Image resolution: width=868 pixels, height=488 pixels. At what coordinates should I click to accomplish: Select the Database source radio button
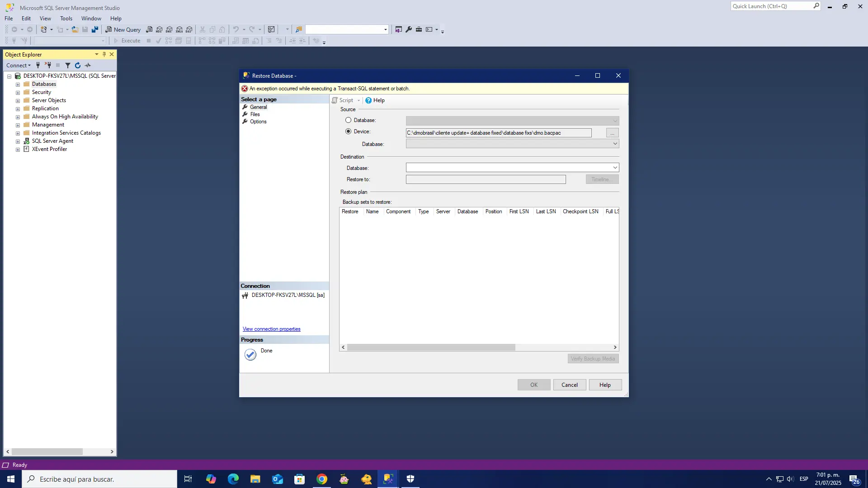[348, 120]
